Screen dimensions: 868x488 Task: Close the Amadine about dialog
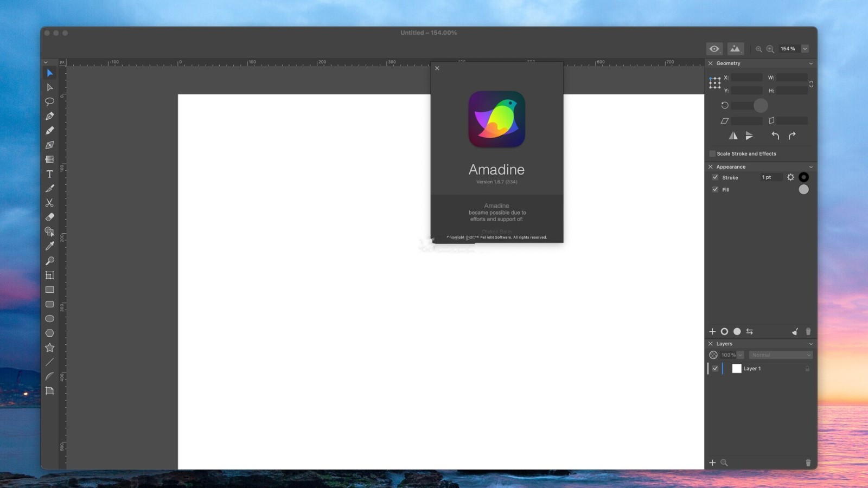coord(437,68)
